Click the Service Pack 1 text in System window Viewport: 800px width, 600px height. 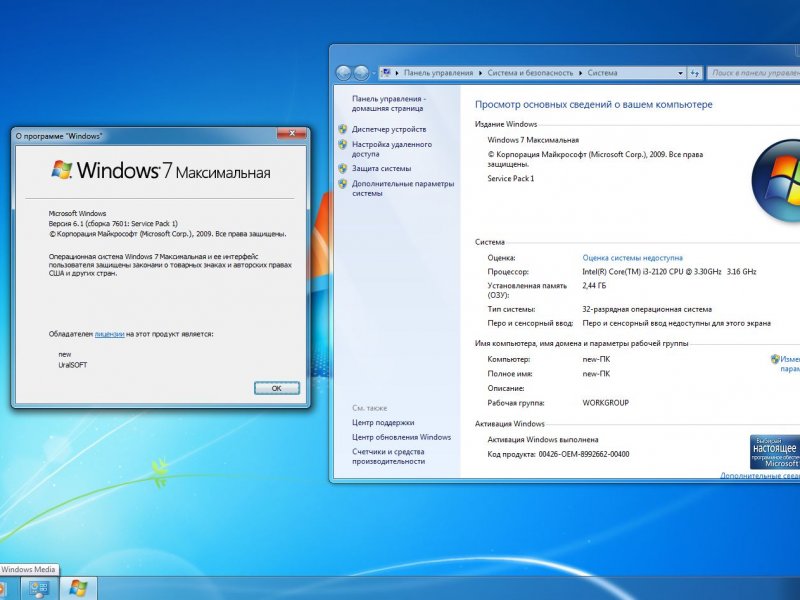coord(511,179)
